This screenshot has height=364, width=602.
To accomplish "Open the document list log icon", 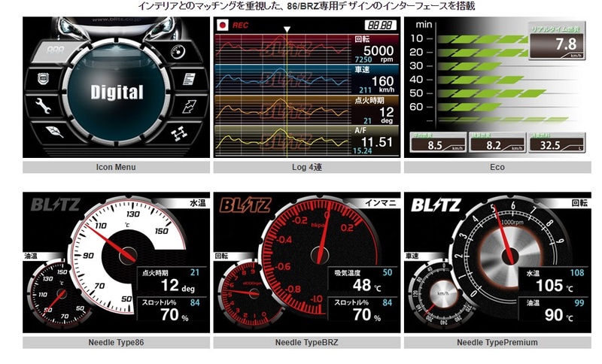I will click(189, 79).
